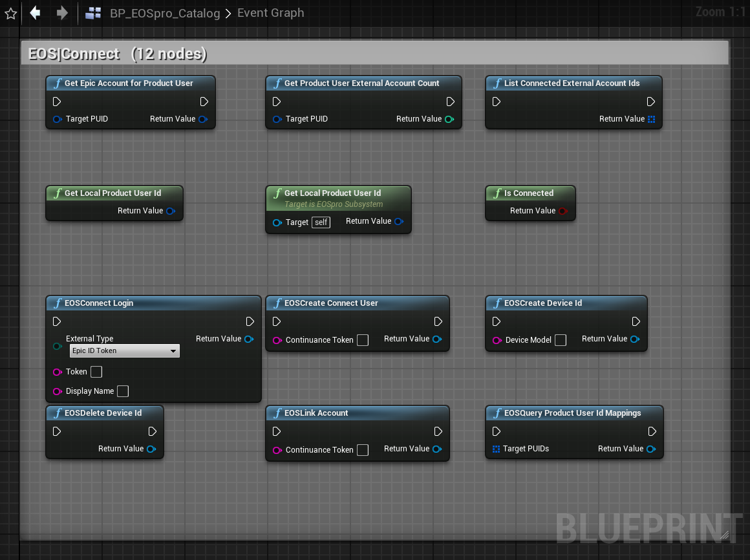Click input exec pin on EOSCreate Device Id

tap(497, 321)
